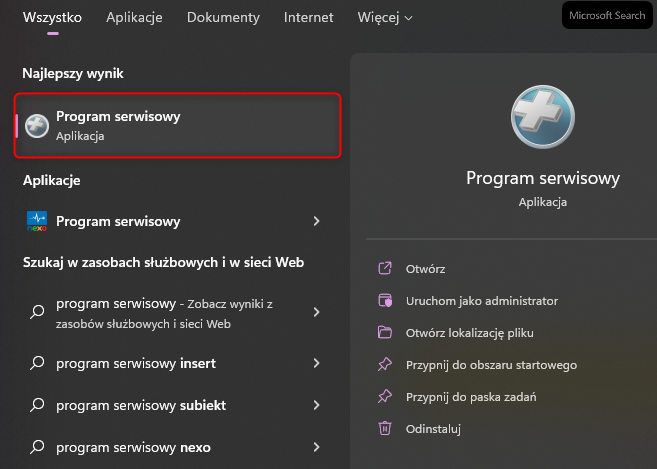
Task: Click the Otwórz lokalizację pliku folder icon
Action: point(384,333)
